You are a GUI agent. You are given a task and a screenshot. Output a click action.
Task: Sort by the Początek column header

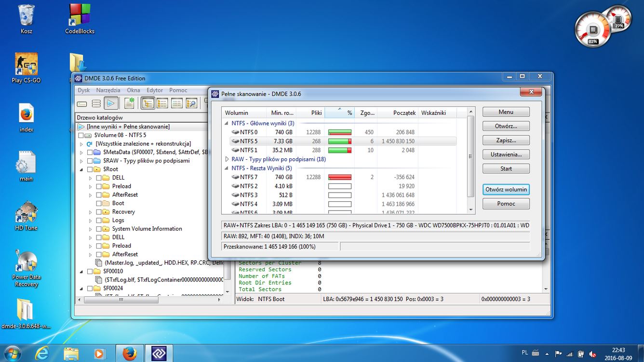click(397, 113)
